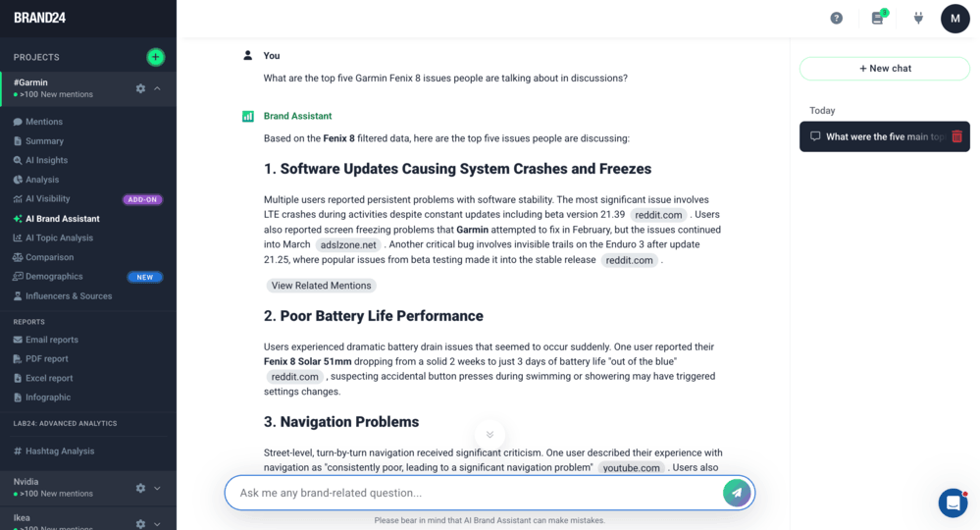Collapse the Garmin project section

(158, 88)
